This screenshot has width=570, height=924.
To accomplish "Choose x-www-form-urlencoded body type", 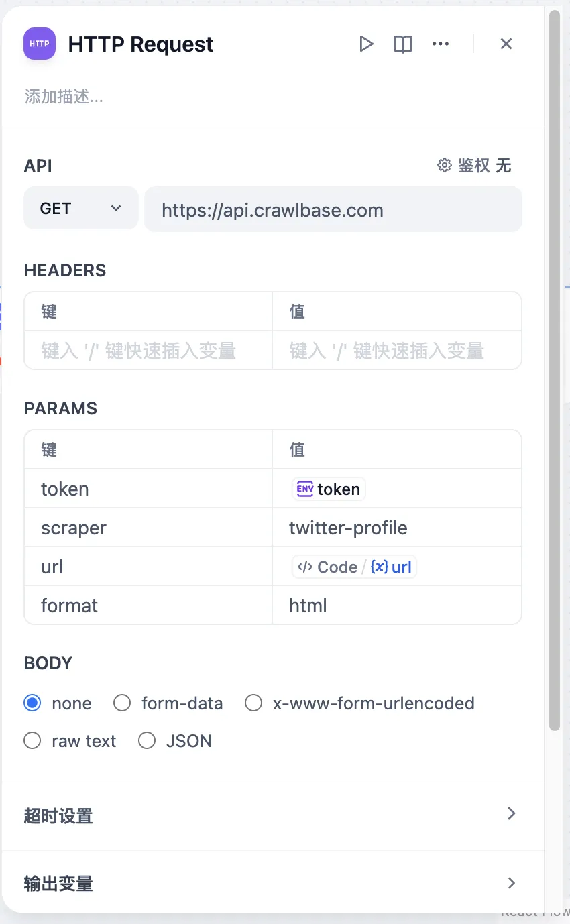I will click(x=253, y=703).
